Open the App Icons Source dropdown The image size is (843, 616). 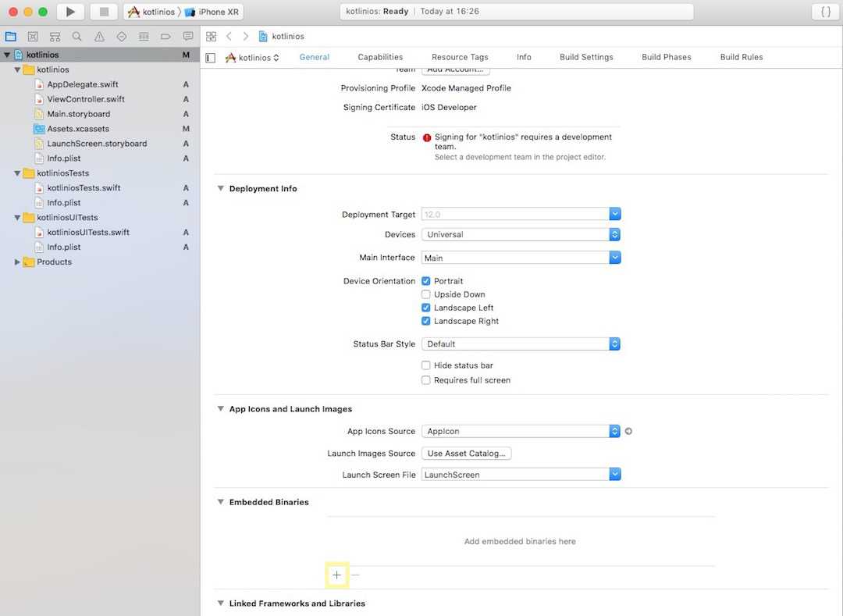(521, 431)
